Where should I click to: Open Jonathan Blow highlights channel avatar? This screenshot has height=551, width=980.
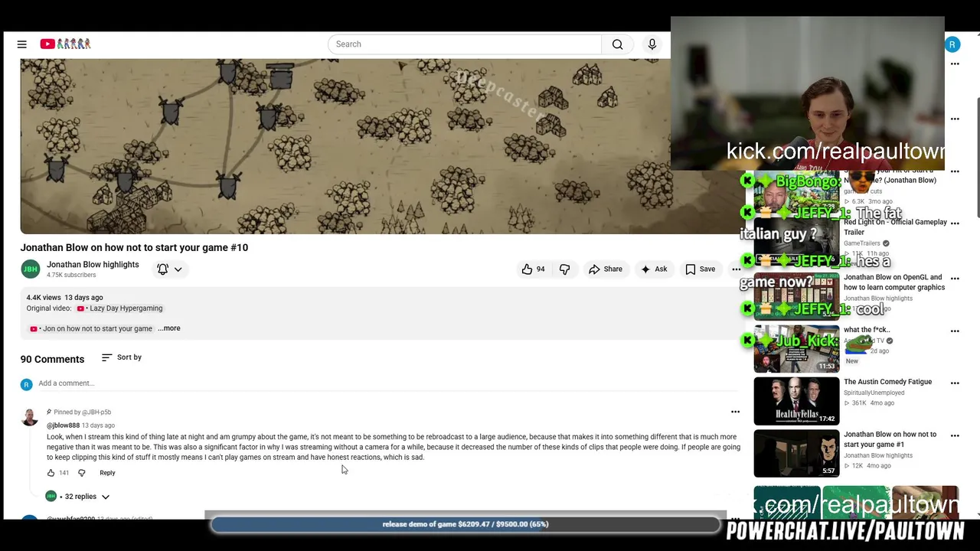(x=31, y=269)
